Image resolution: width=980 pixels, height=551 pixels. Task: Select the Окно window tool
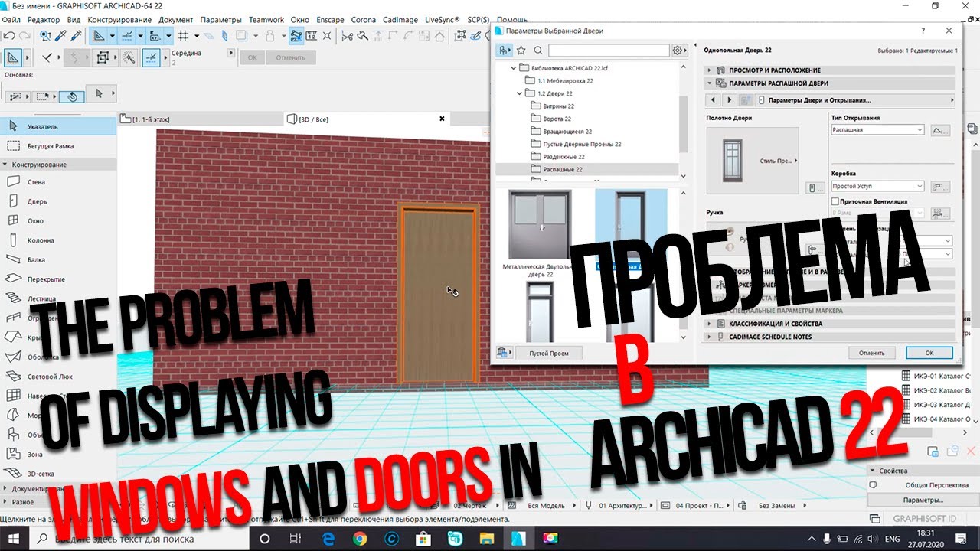(58, 220)
